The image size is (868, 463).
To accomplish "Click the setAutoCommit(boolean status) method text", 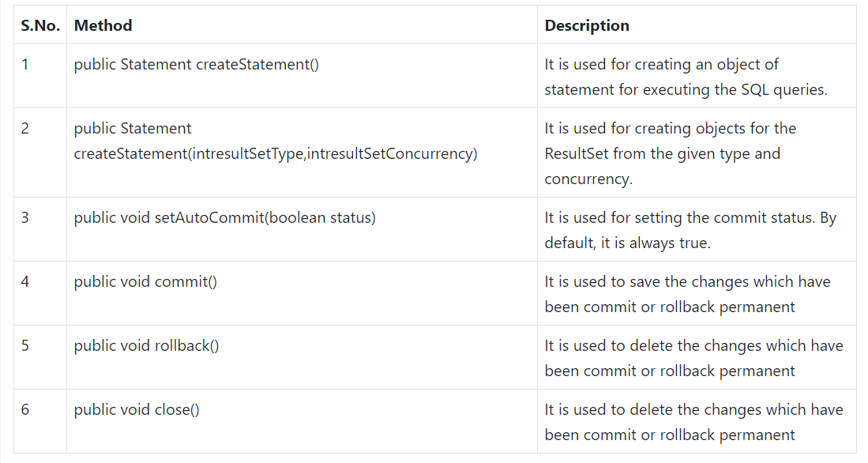I will coord(225,217).
